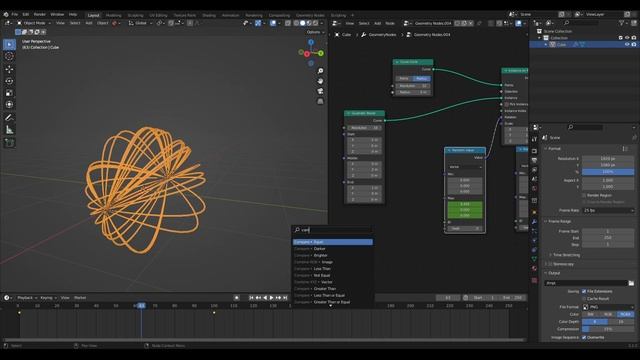
Task: Click the output path /tmp/ field
Action: click(x=586, y=283)
